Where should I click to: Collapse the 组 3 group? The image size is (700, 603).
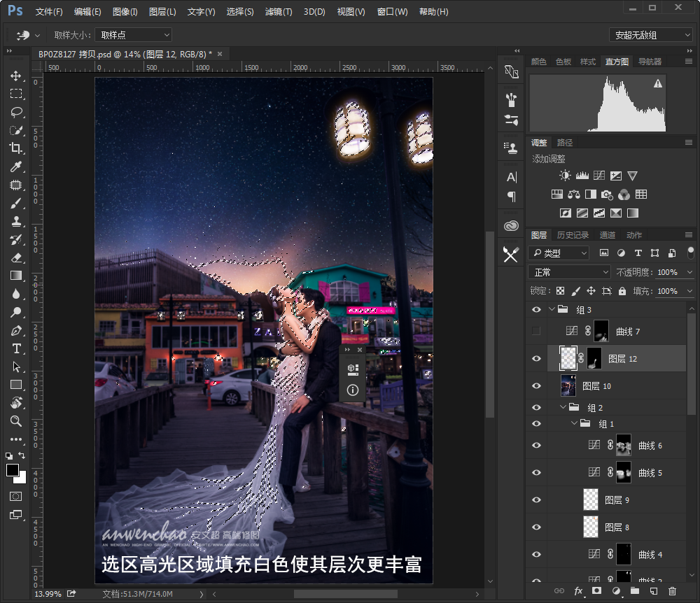pos(552,309)
